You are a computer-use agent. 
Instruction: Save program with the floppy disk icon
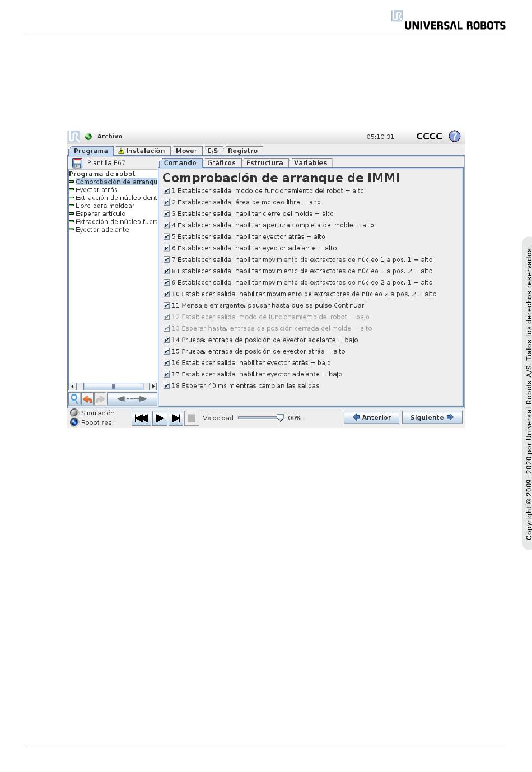pyautogui.click(x=77, y=163)
